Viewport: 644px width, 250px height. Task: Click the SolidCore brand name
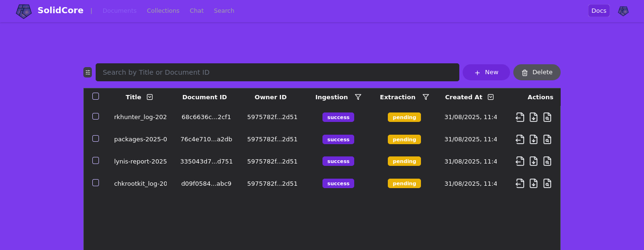(x=61, y=10)
